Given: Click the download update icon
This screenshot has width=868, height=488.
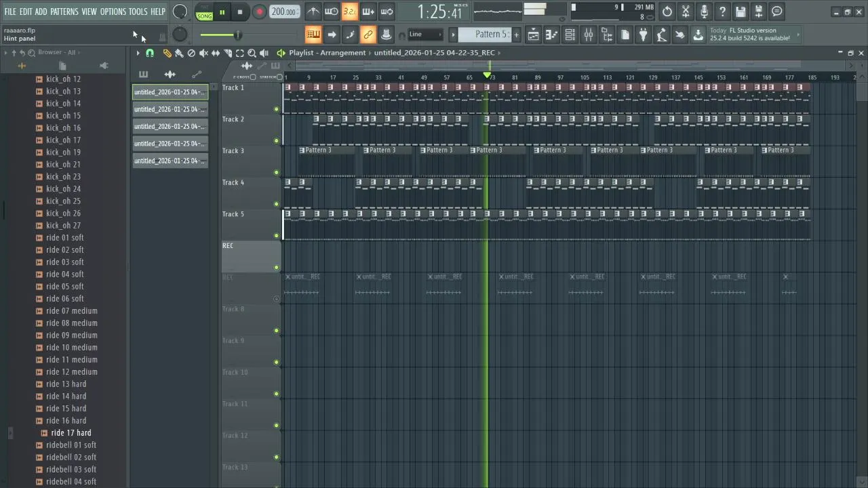Looking at the screenshot, I should [x=698, y=35].
